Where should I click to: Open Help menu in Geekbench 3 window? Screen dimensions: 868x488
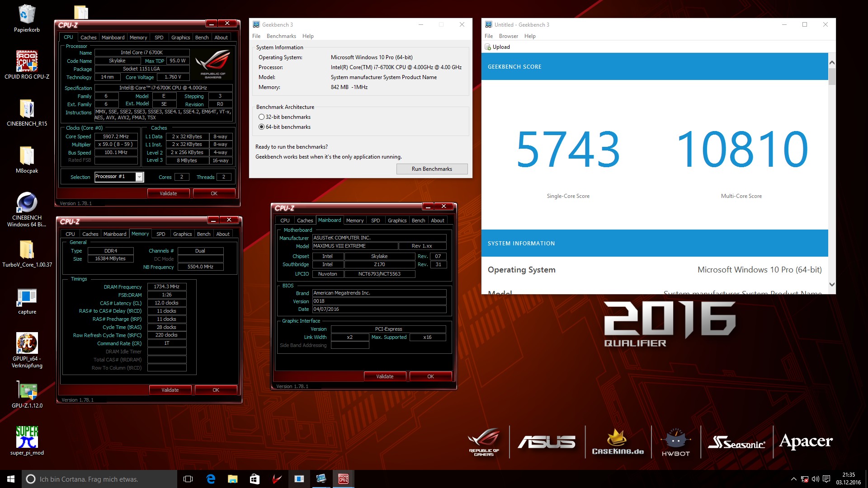[308, 36]
